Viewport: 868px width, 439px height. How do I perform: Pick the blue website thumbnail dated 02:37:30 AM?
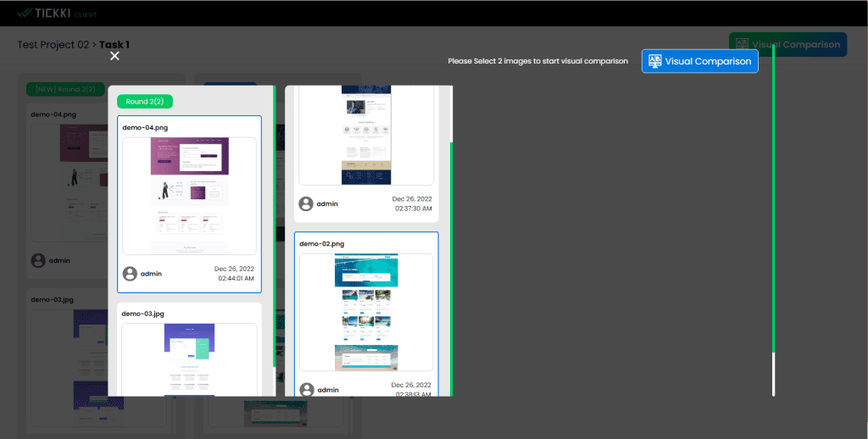tap(366, 135)
